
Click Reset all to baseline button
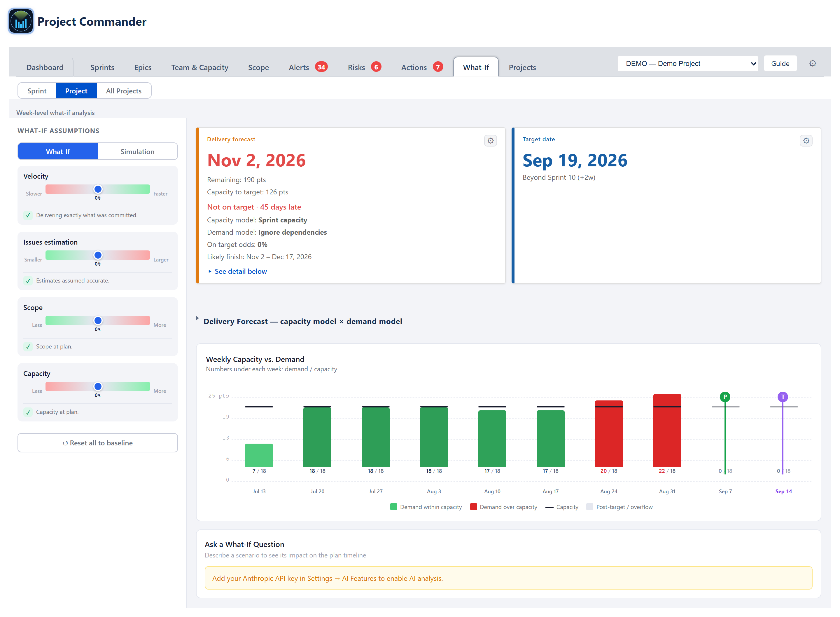97,442
